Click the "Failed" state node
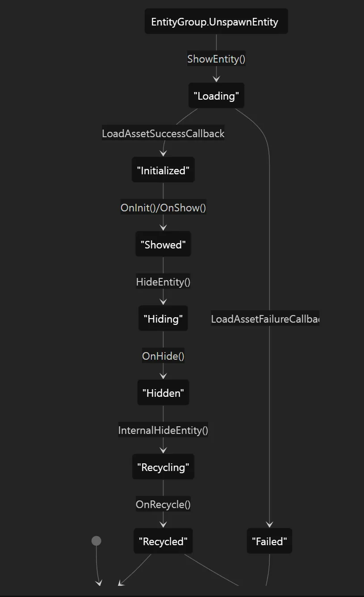Screen dimensions: 364x597 [269, 541]
